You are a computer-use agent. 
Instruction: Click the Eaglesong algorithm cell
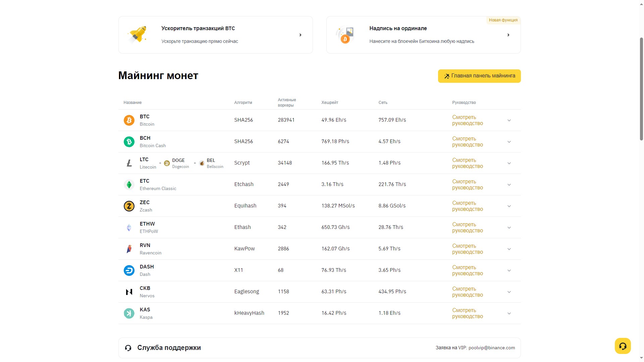(x=247, y=292)
